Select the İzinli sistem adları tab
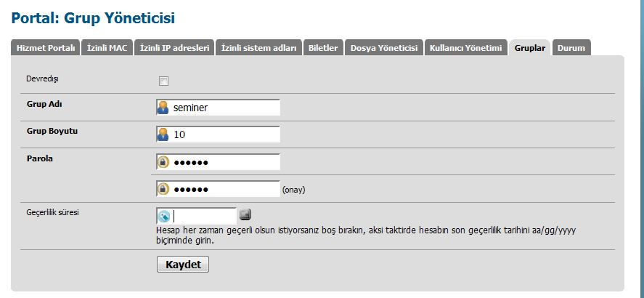 259,47
